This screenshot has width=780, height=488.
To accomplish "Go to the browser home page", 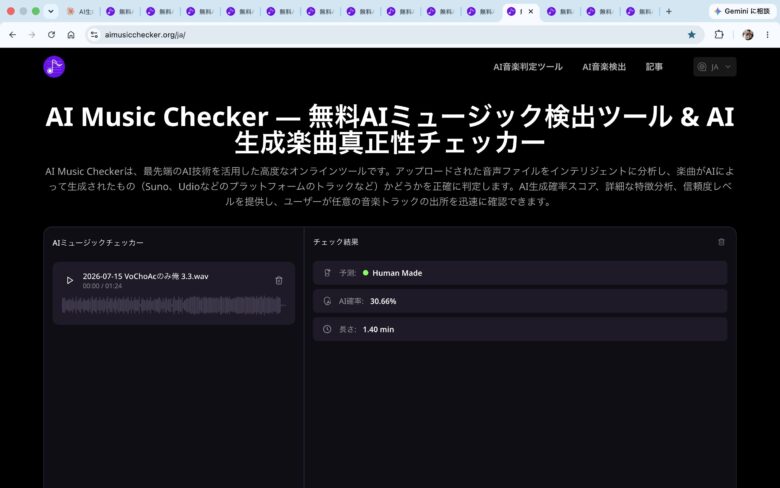I will (71, 35).
